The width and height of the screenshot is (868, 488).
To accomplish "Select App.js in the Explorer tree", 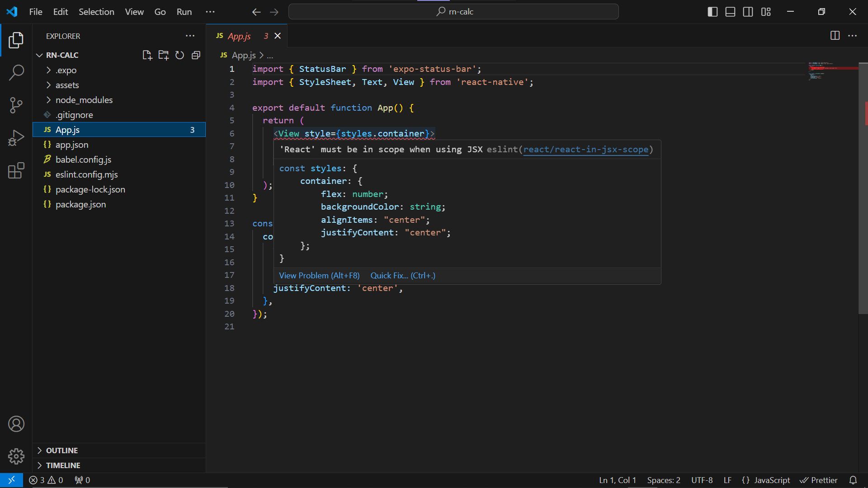I will click(119, 130).
